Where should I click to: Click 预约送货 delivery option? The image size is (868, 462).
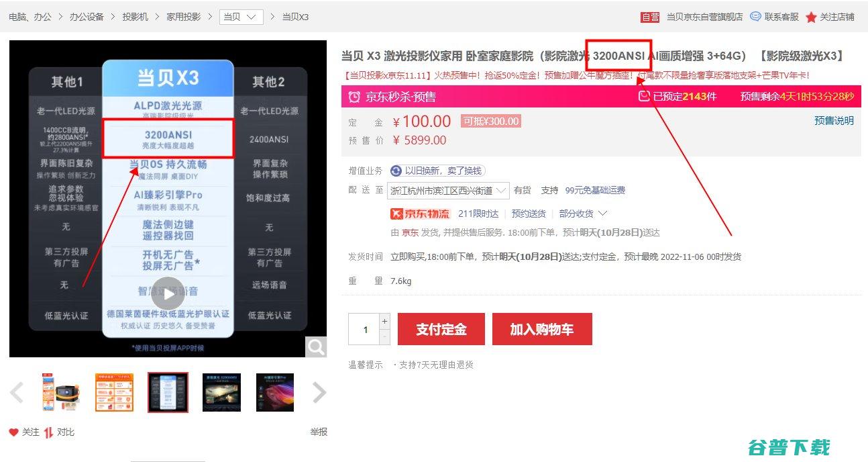(529, 214)
